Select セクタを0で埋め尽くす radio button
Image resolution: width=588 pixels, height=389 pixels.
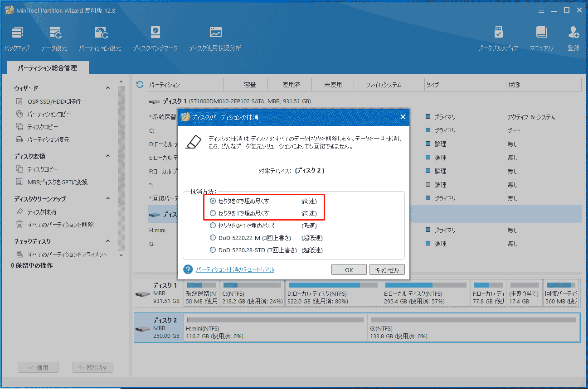[213, 201]
